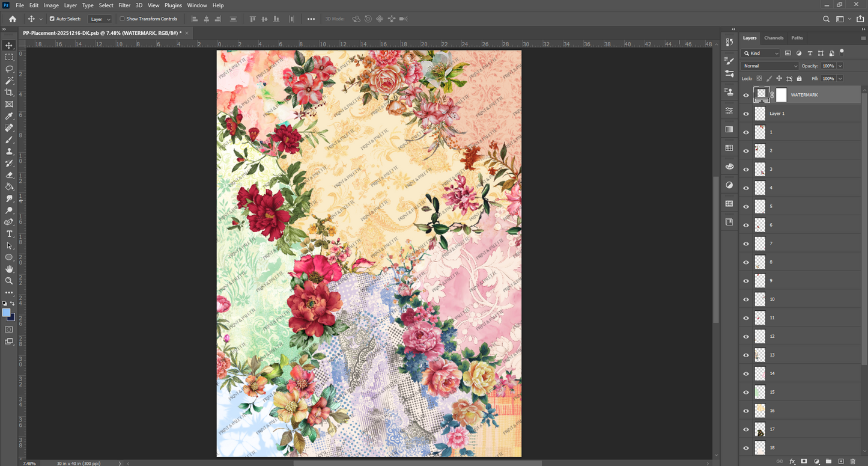The height and width of the screenshot is (466, 868).
Task: Activate the Crop tool
Action: coord(9,92)
